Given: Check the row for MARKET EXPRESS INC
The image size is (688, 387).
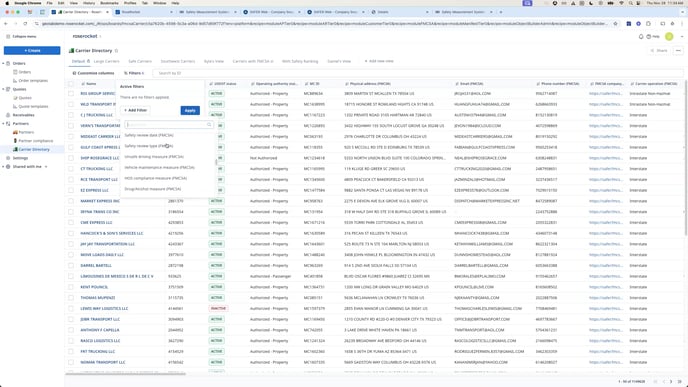Looking at the screenshot, I should [x=71, y=201].
